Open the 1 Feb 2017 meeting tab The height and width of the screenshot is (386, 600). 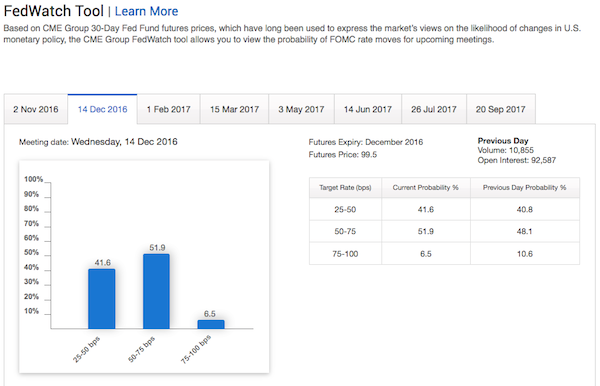tap(169, 109)
